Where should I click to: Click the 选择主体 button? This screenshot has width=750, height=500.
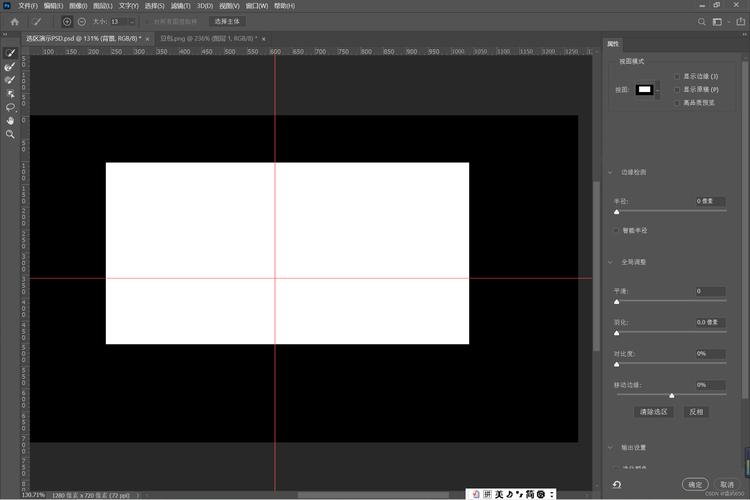(x=227, y=22)
